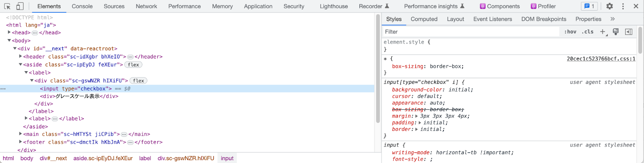Image resolution: width=644 pixels, height=163 pixels.
Task: Open the issues counter badge
Action: pos(589,6)
